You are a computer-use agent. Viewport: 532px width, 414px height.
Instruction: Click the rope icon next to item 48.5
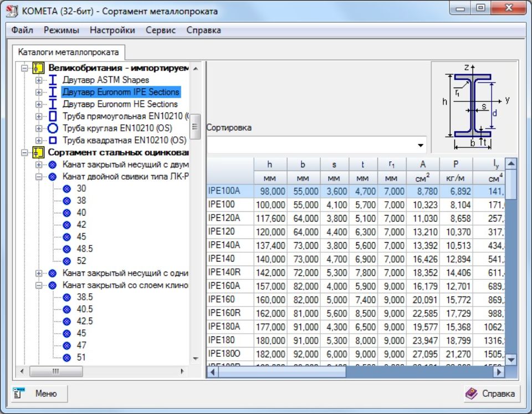(x=67, y=249)
